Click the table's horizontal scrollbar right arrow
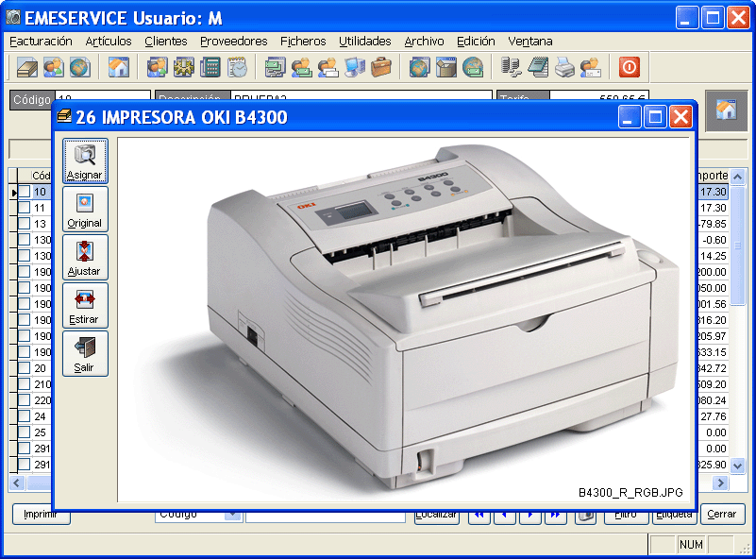The height and width of the screenshot is (559, 756). pyautogui.click(x=721, y=483)
